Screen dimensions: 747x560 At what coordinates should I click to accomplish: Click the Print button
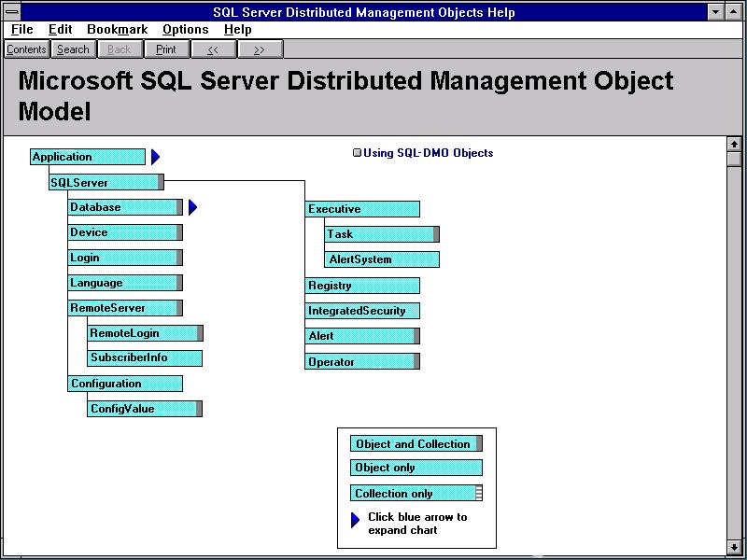[x=166, y=49]
